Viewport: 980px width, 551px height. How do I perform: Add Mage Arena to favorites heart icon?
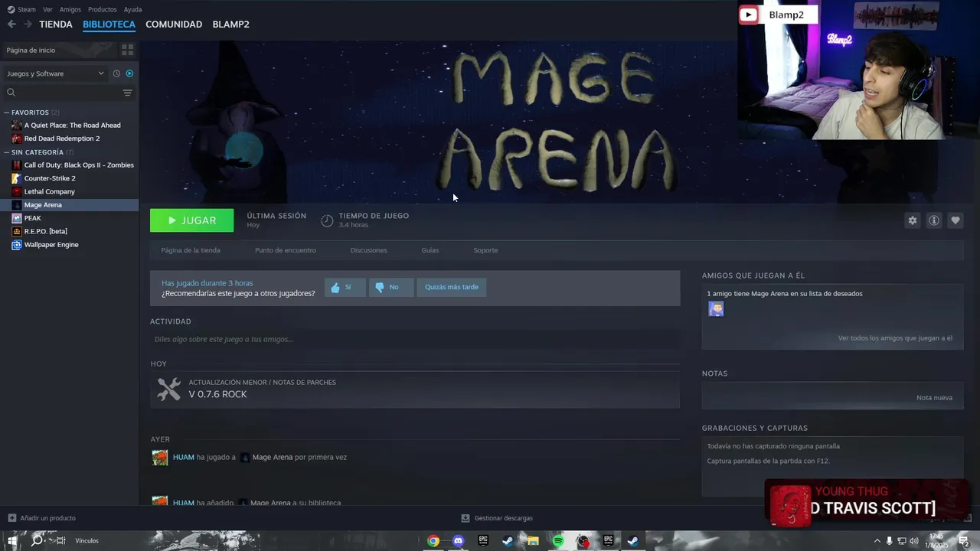click(x=955, y=220)
